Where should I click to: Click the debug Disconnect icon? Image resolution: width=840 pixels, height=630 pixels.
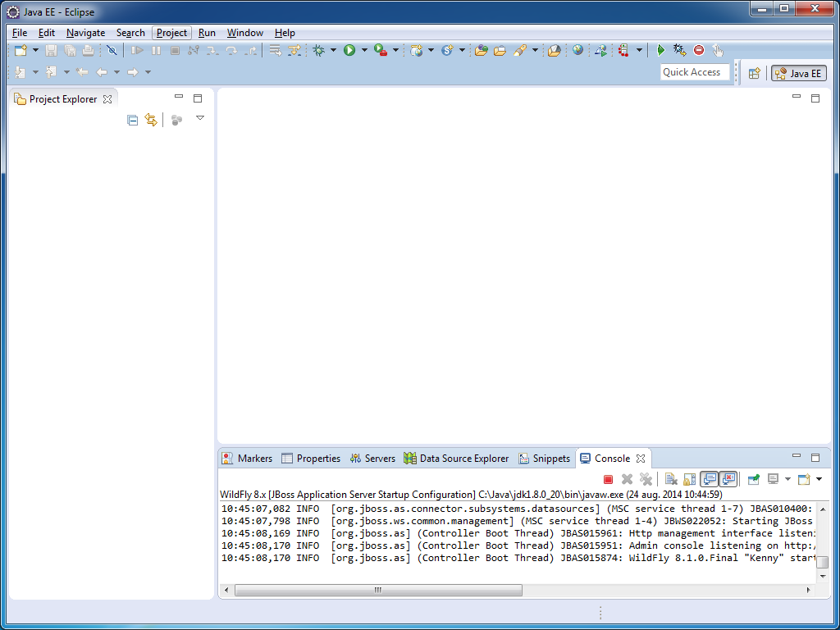click(x=194, y=50)
